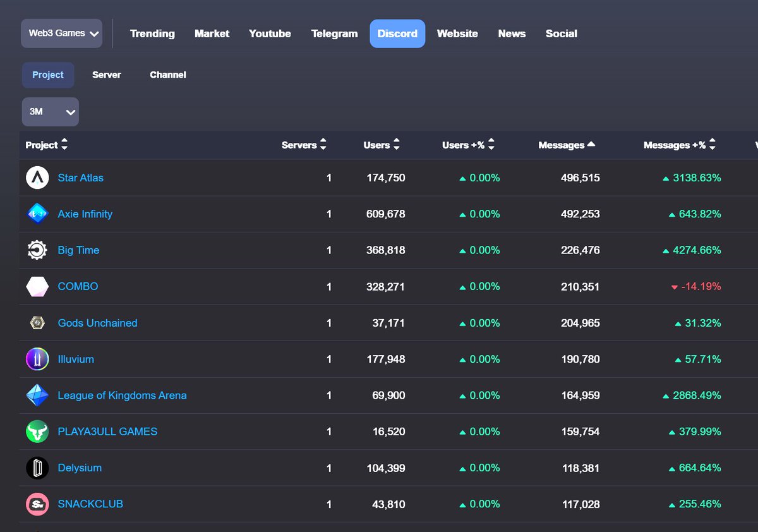Open the Illuvium project link
Viewport: 758px width, 532px height.
click(x=76, y=359)
